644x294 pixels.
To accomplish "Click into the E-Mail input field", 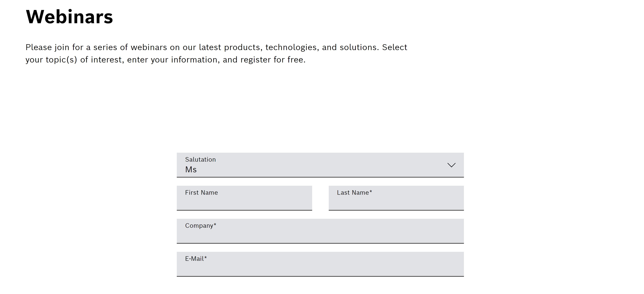I will 320,267.
